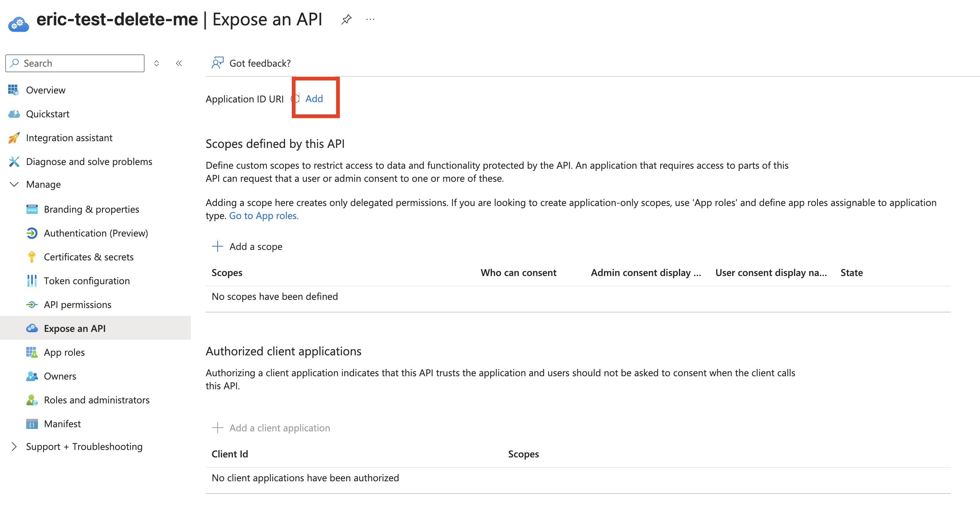Click the API permissions icon
The width and height of the screenshot is (980, 517).
point(32,304)
